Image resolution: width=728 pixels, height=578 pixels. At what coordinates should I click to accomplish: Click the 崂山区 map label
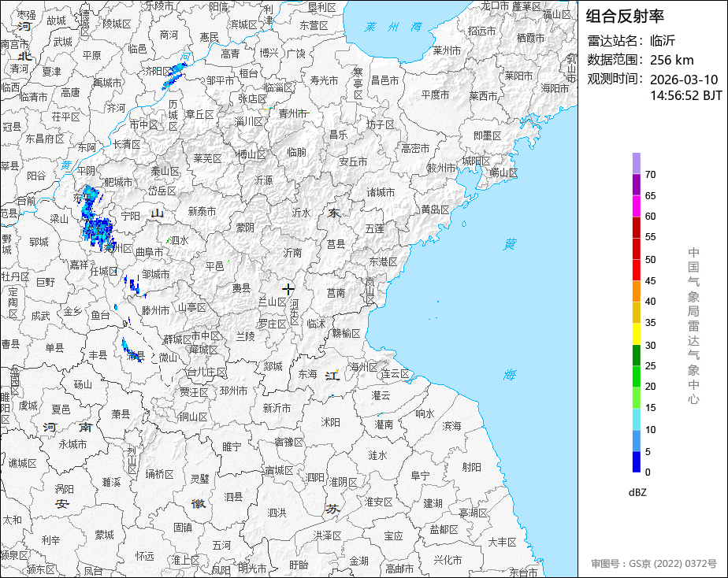503,172
